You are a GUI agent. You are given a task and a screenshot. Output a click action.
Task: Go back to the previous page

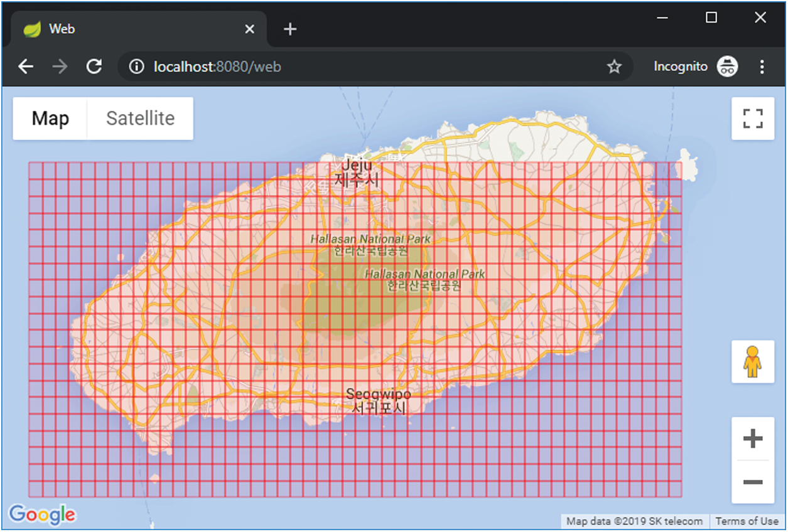point(26,66)
